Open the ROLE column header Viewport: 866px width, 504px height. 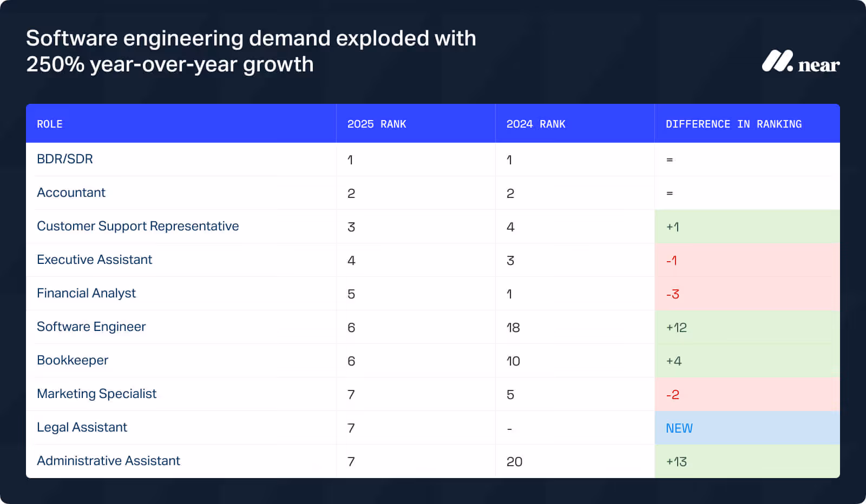click(49, 124)
